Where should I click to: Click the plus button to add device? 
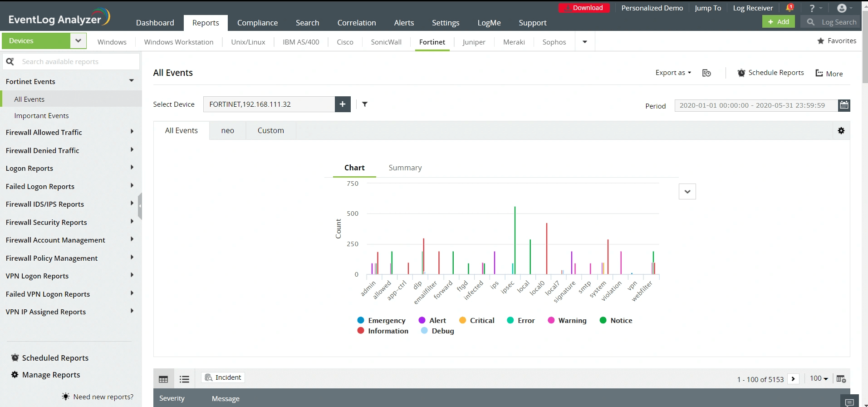click(x=343, y=104)
